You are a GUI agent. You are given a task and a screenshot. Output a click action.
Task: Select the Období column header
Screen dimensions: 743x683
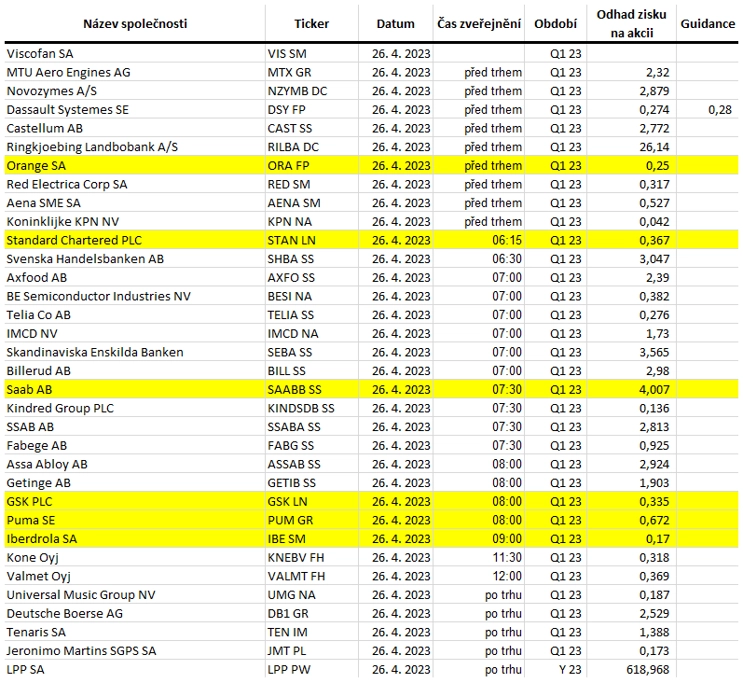click(x=555, y=24)
